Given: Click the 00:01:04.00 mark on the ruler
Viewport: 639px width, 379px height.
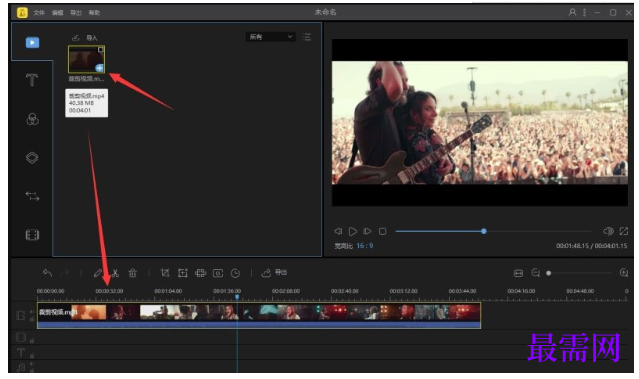Looking at the screenshot, I should 168,291.
